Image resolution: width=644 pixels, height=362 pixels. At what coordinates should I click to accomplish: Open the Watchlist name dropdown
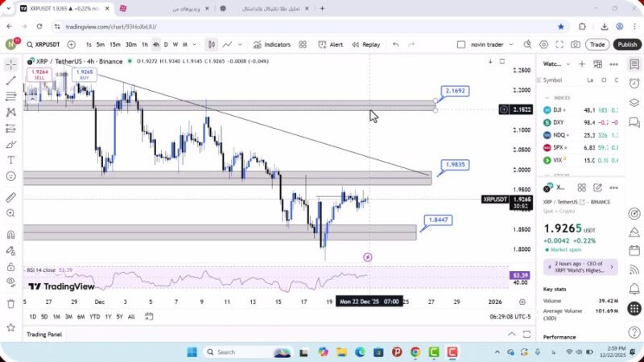click(557, 64)
